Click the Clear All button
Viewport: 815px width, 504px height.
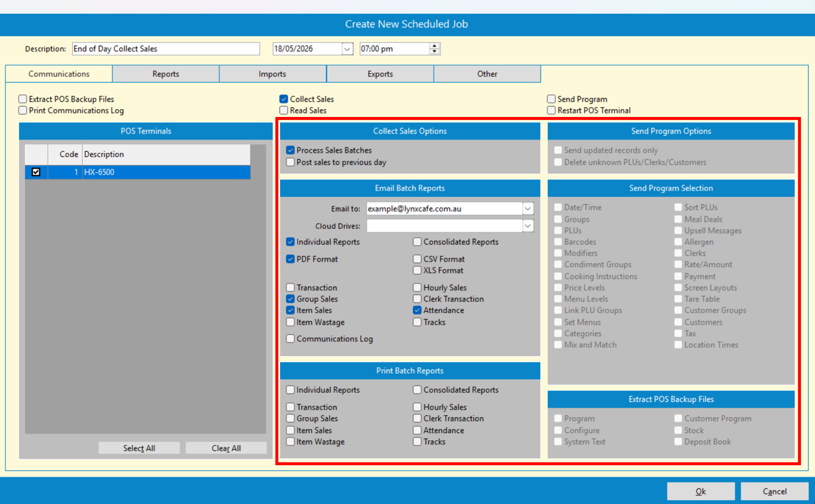click(x=226, y=448)
